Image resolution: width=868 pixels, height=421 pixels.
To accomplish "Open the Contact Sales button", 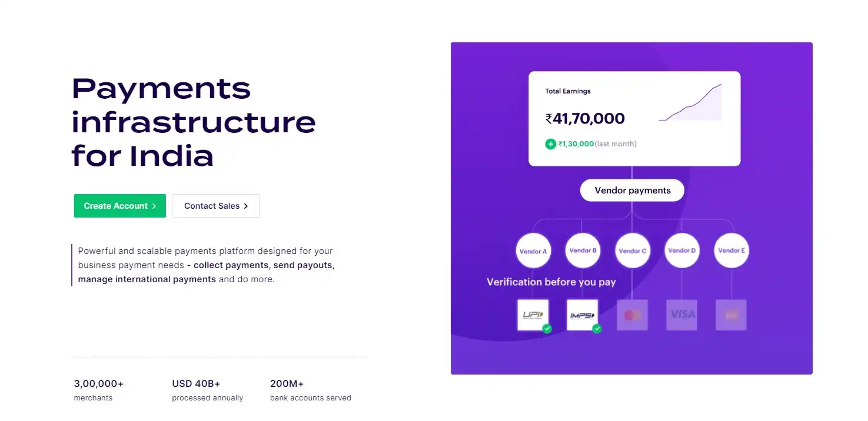I will click(x=216, y=206).
